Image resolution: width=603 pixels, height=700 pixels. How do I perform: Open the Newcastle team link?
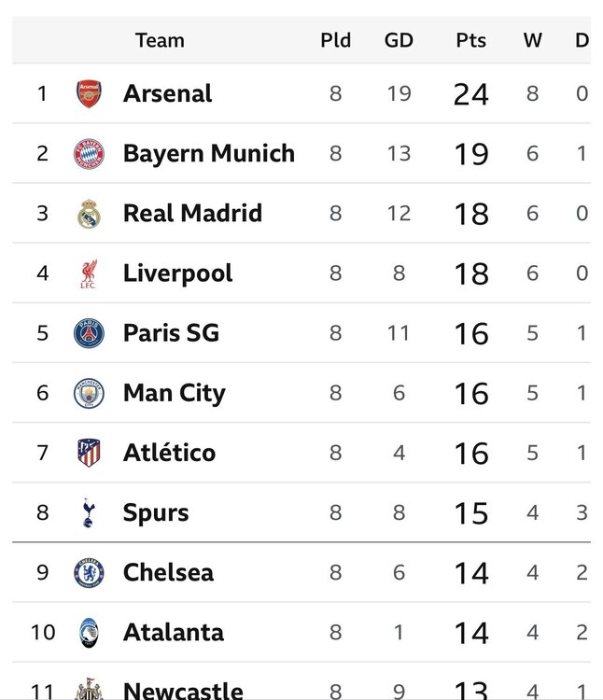click(183, 690)
